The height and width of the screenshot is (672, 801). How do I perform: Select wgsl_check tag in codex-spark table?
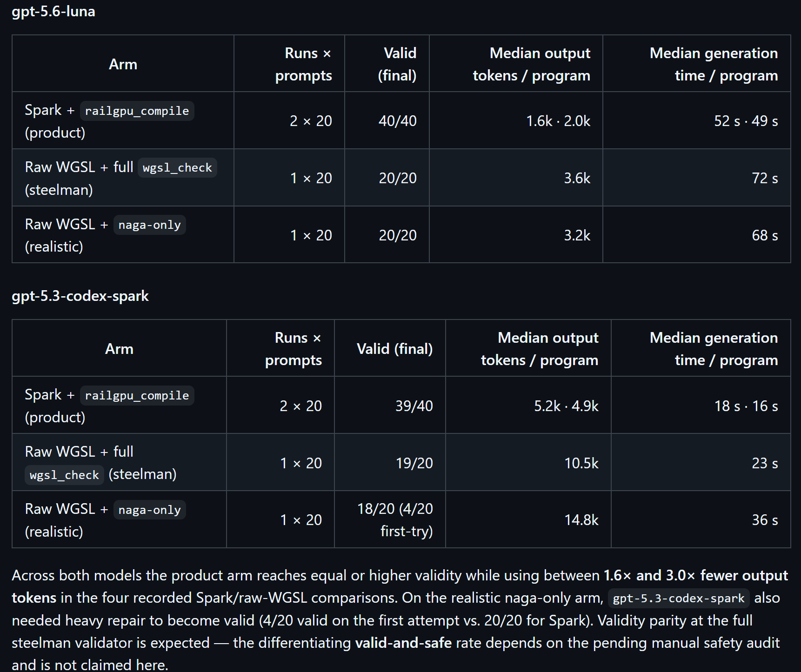click(x=64, y=475)
